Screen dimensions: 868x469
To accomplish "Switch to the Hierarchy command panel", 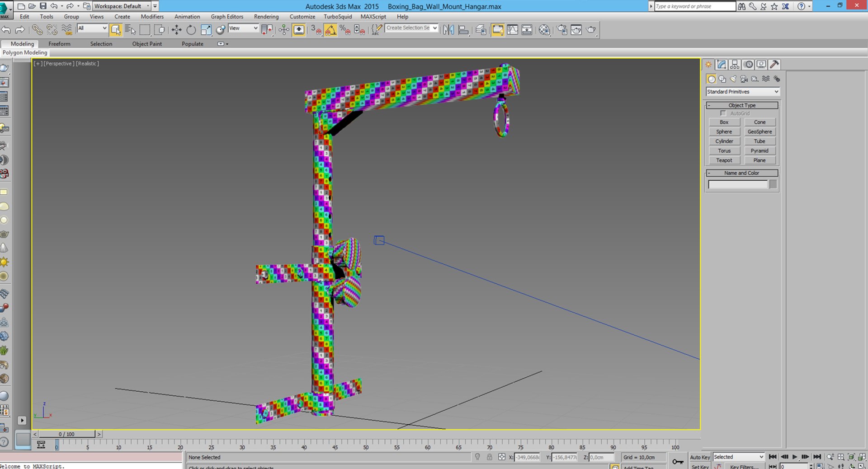I will click(x=735, y=65).
